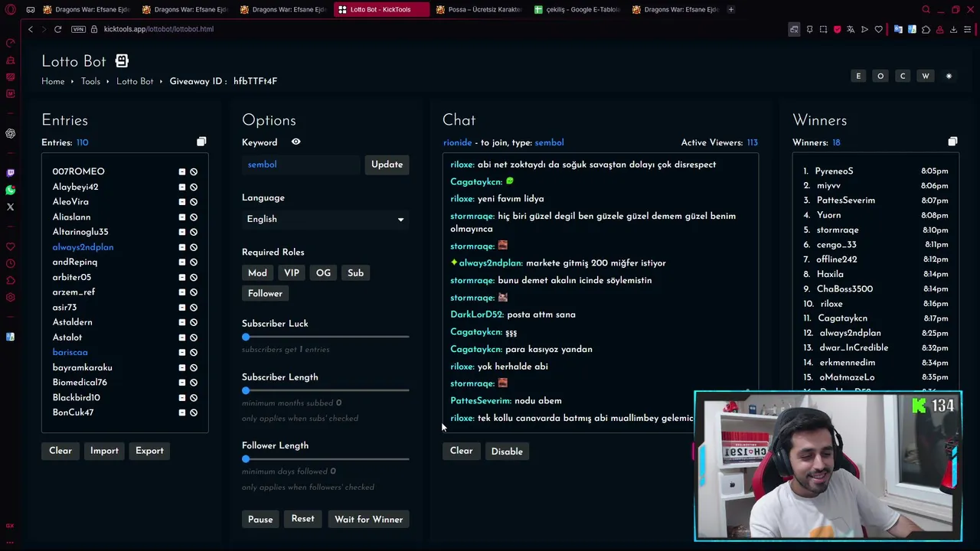Screen dimensions: 980x551
Task: Switch to the Possa - Ücretsiz Karakter tab
Action: point(479,9)
